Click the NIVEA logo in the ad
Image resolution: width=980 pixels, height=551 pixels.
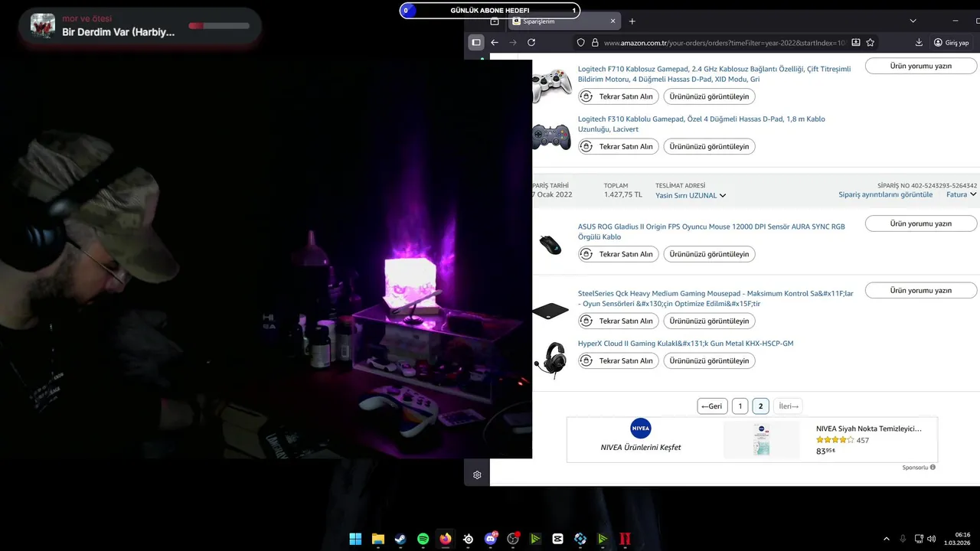click(641, 429)
